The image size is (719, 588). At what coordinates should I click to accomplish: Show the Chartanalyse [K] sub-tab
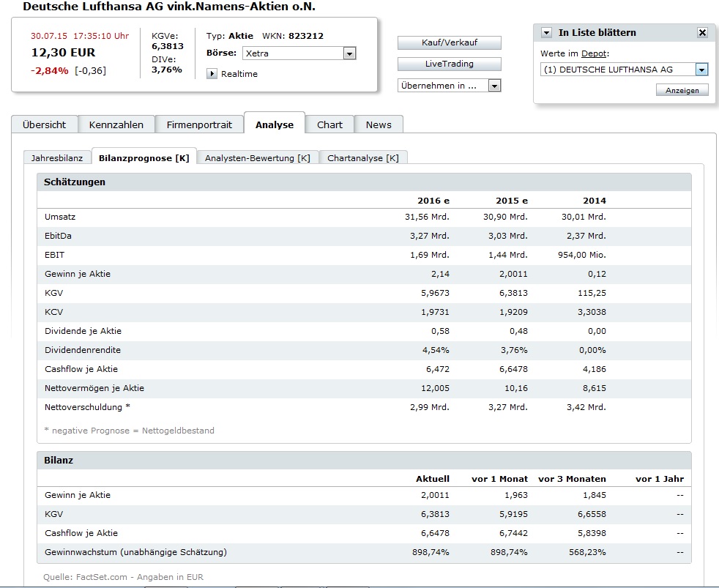(362, 158)
